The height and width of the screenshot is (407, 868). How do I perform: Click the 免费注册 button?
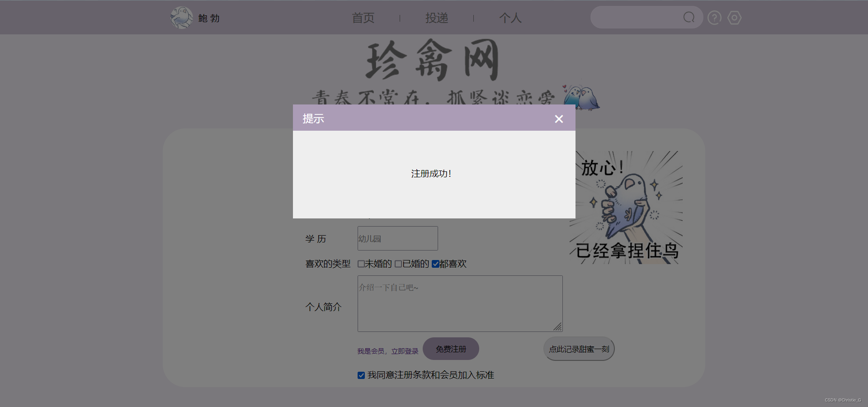coord(451,349)
